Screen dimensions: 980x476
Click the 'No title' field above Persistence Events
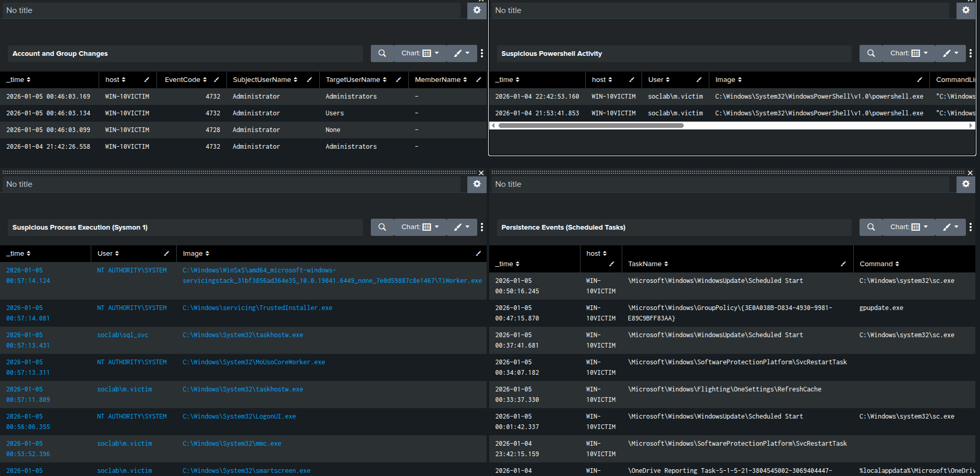click(x=720, y=184)
